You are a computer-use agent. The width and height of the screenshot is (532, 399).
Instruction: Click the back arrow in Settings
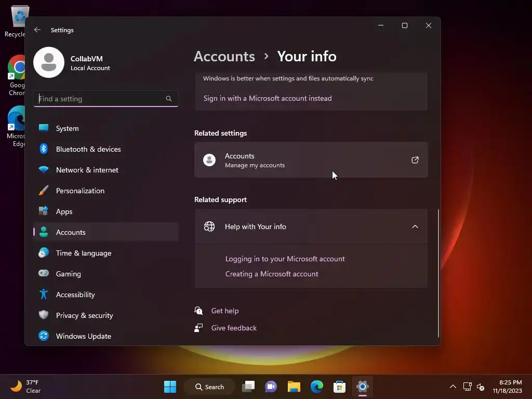(37, 30)
